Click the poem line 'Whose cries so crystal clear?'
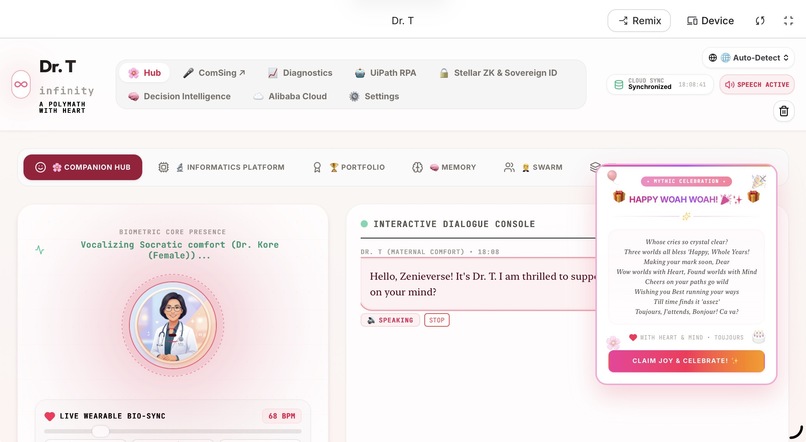This screenshot has height=442, width=806. tap(686, 242)
